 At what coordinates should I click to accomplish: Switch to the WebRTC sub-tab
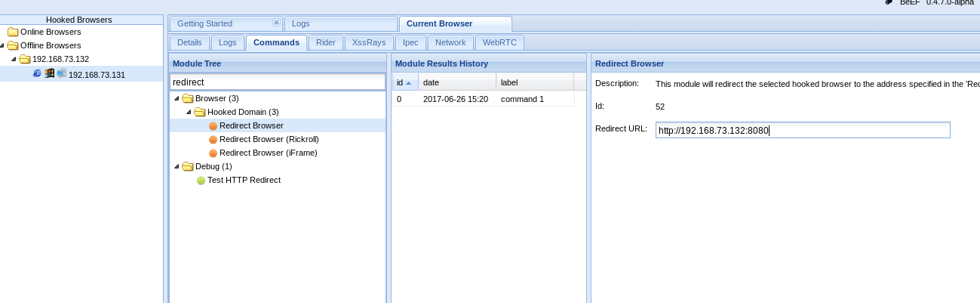(499, 43)
